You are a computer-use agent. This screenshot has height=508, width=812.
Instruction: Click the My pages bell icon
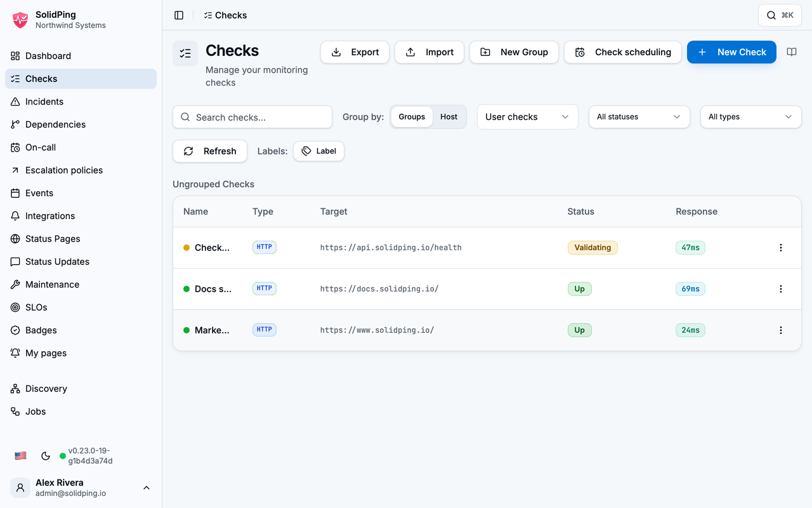pos(15,353)
